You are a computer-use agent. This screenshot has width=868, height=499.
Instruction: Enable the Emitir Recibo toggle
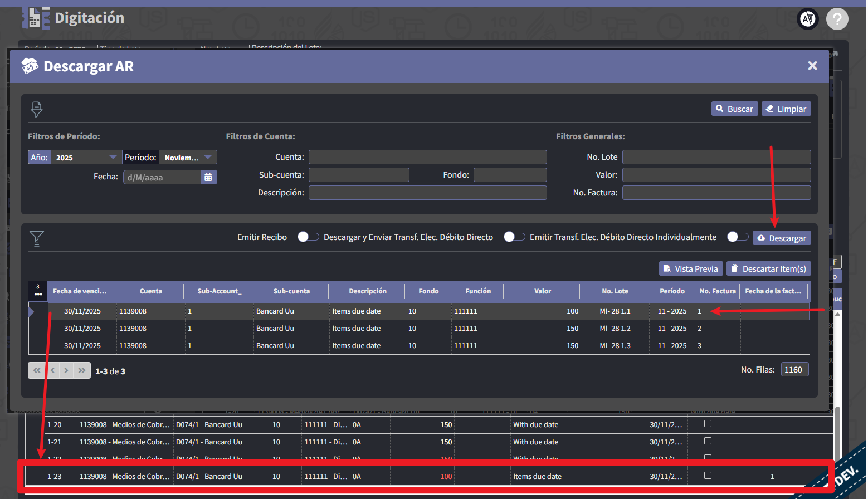pos(308,237)
